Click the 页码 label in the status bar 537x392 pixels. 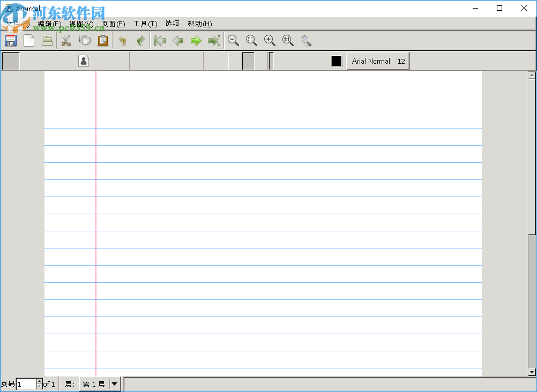point(8,384)
